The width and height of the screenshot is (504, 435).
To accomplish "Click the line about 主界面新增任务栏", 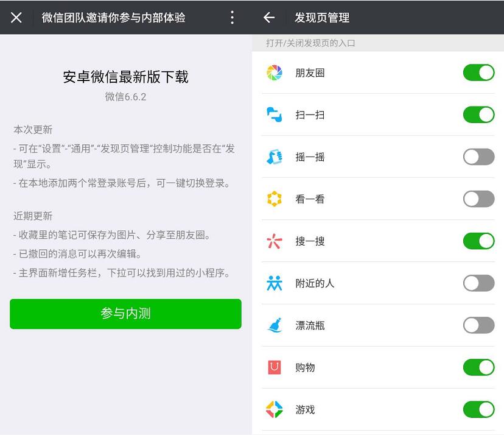I will (x=122, y=273).
